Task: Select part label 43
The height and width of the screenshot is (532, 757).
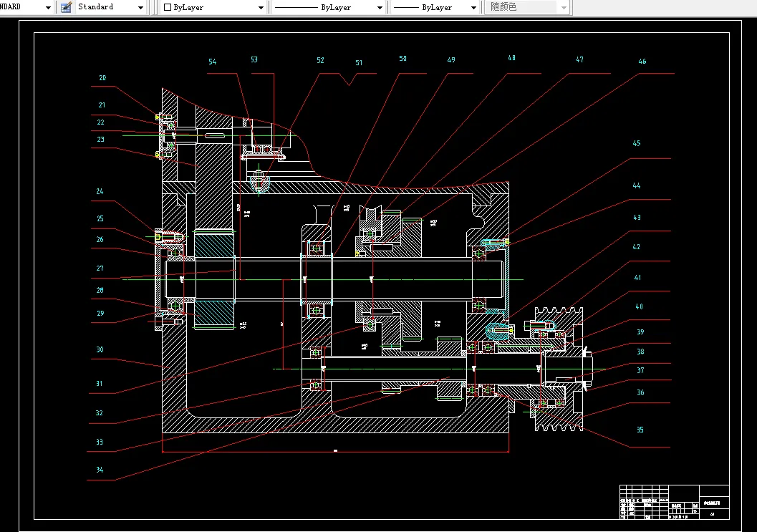Action: 637,218
